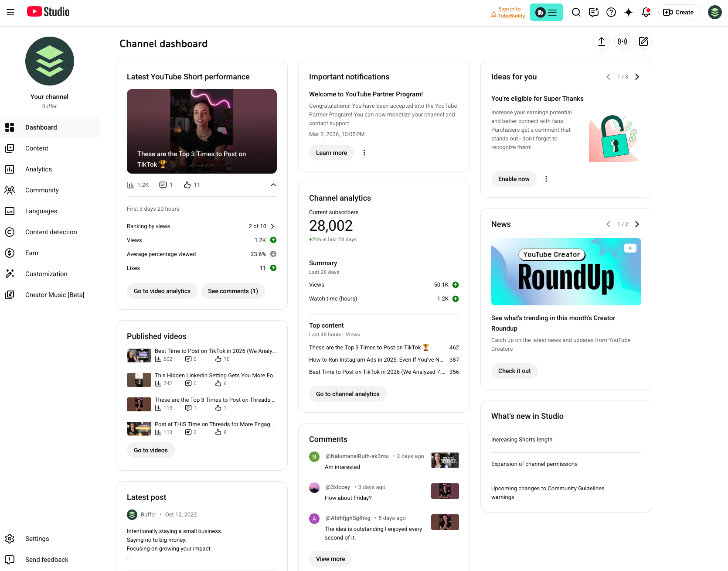Click the Sign in to TubeBuddy link

pos(509,12)
